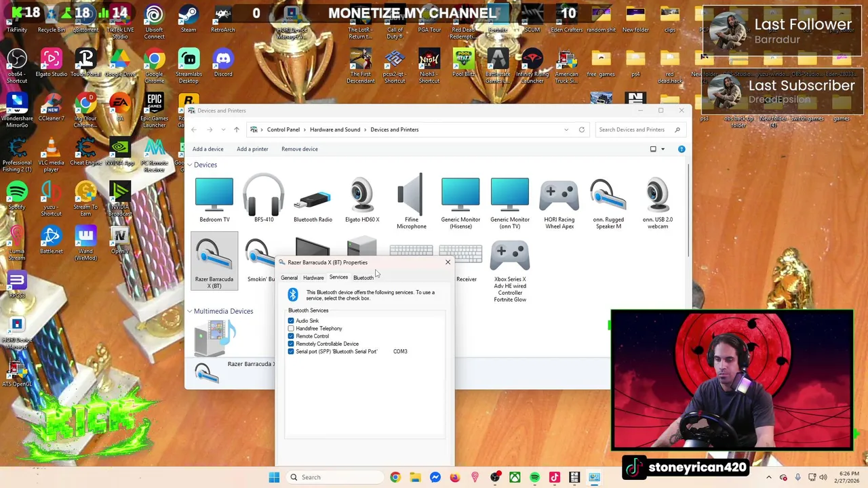The height and width of the screenshot is (488, 868).
Task: Enable the Handsfree Telephony service
Action: (x=291, y=329)
